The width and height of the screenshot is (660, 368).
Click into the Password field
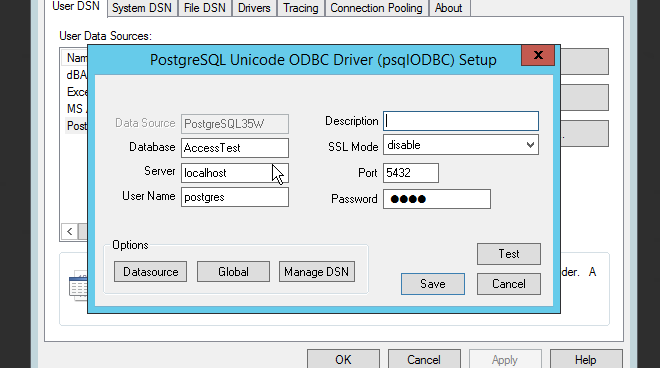(x=437, y=199)
